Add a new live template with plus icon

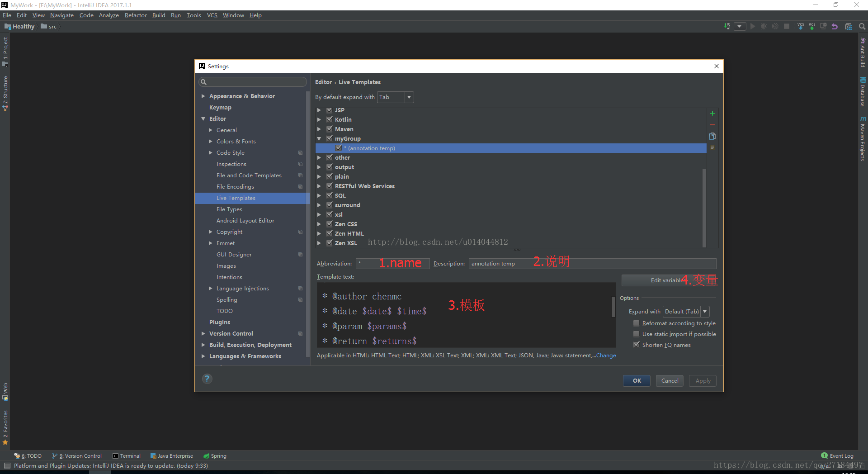click(712, 114)
